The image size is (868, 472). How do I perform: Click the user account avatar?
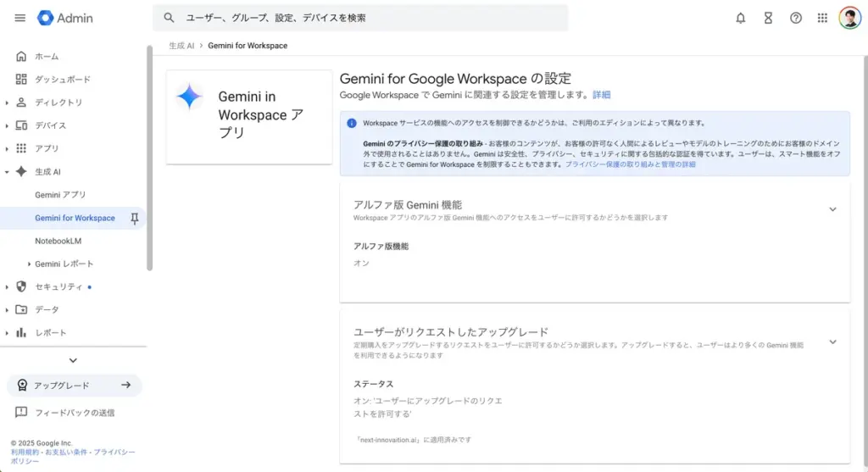pos(849,18)
